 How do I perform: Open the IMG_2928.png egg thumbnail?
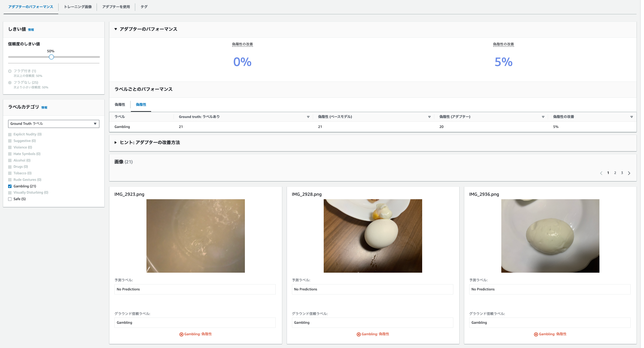[373, 236]
